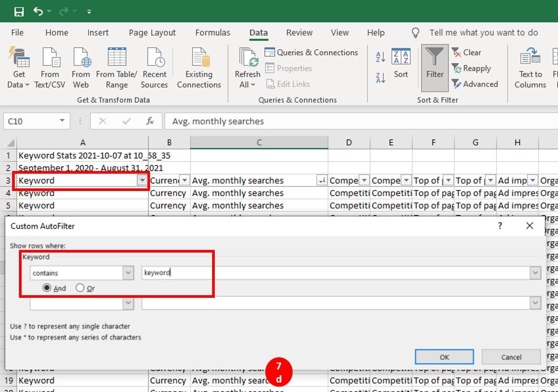Select column C header

tap(259, 143)
